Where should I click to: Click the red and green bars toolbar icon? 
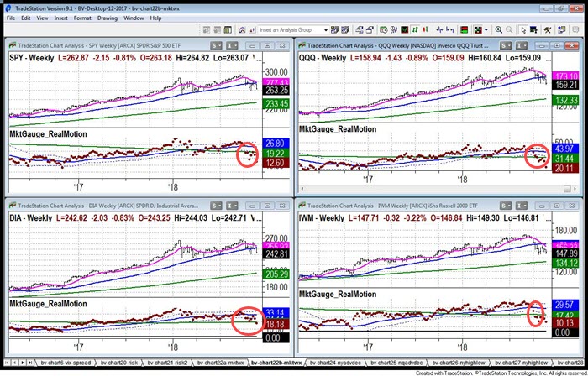pos(464,30)
